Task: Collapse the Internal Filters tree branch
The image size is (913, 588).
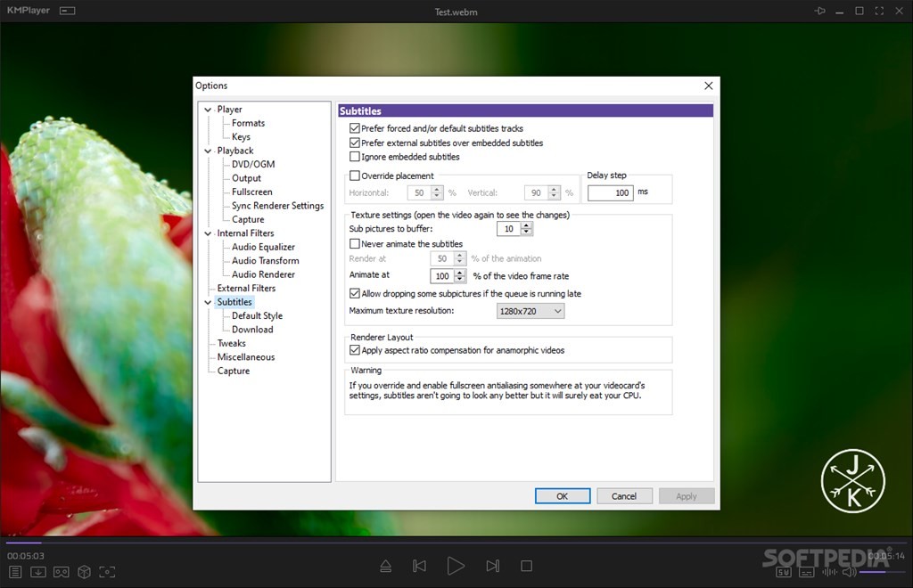Action: 207,233
